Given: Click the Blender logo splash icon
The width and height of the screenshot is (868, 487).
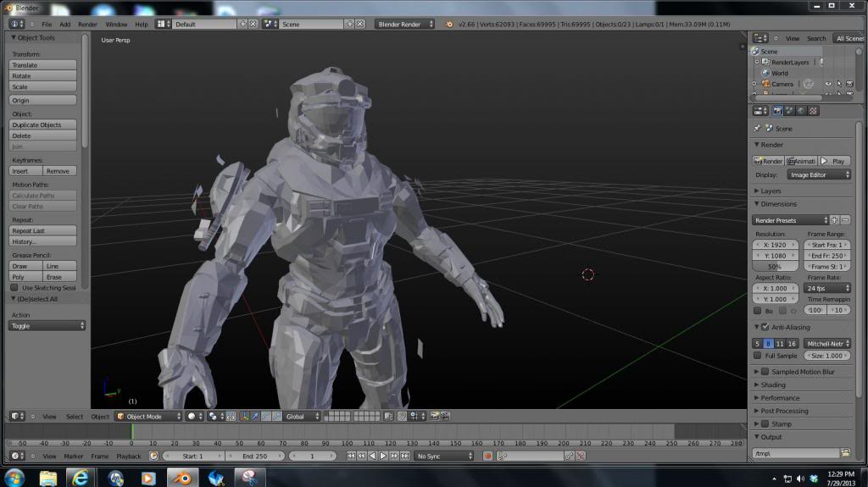Looking at the screenshot, I should (449, 25).
